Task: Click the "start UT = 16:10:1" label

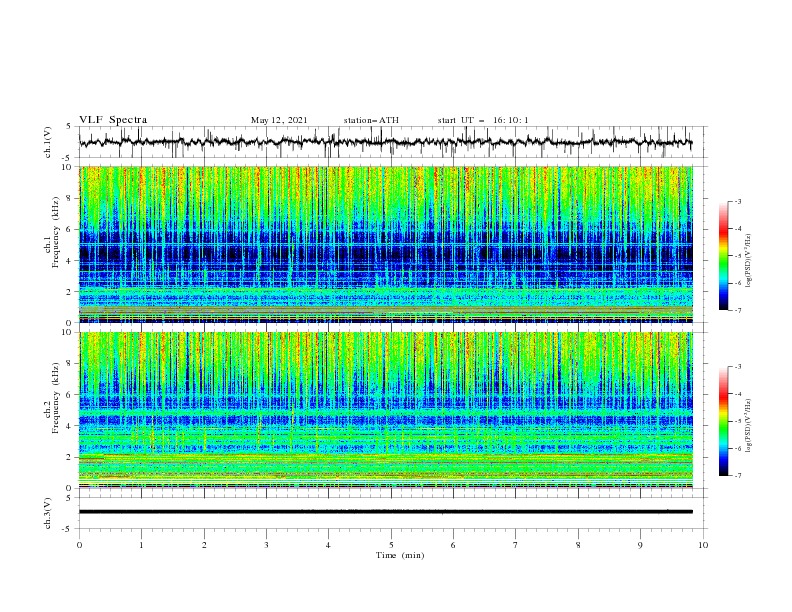Action: click(483, 120)
